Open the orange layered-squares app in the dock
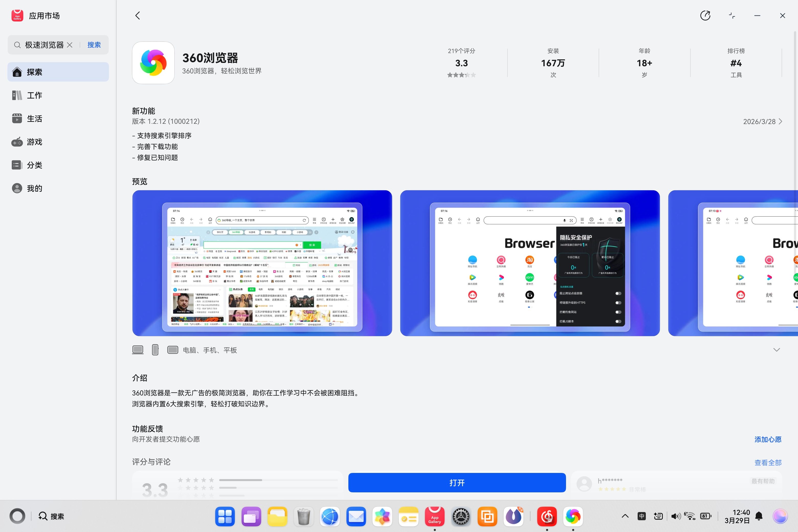798x532 pixels. (x=487, y=516)
